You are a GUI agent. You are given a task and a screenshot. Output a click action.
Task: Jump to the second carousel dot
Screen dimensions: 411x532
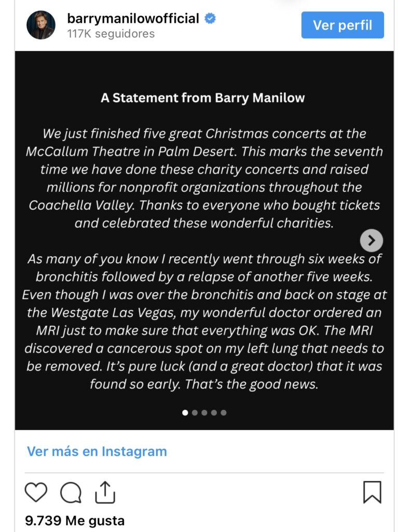coord(195,413)
